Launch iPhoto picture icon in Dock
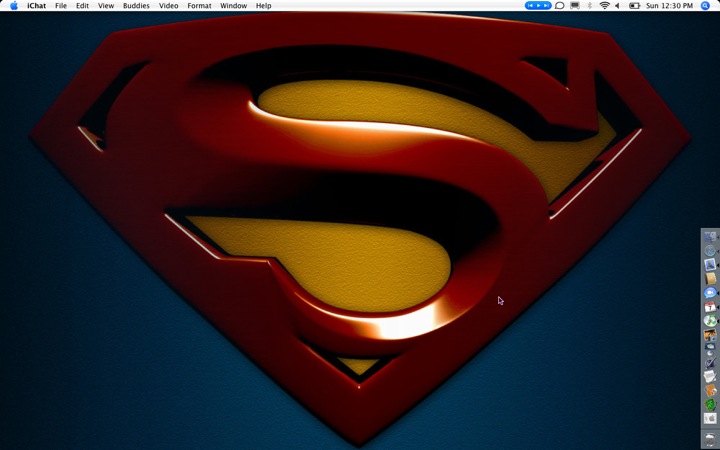This screenshot has width=720, height=450. point(710,335)
